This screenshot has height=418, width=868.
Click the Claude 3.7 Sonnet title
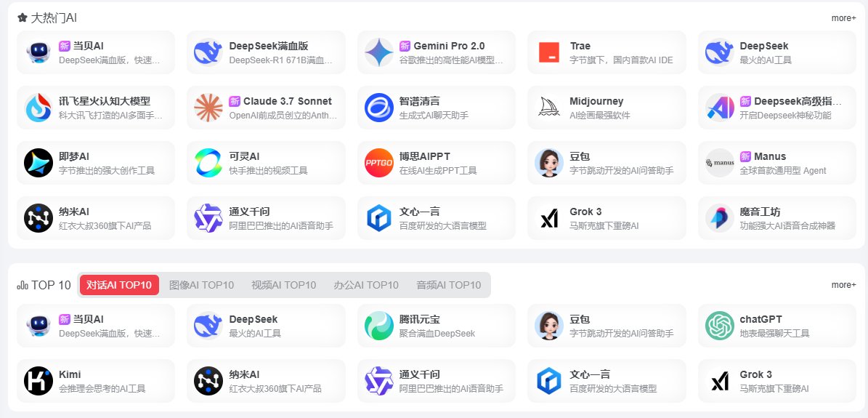click(288, 101)
